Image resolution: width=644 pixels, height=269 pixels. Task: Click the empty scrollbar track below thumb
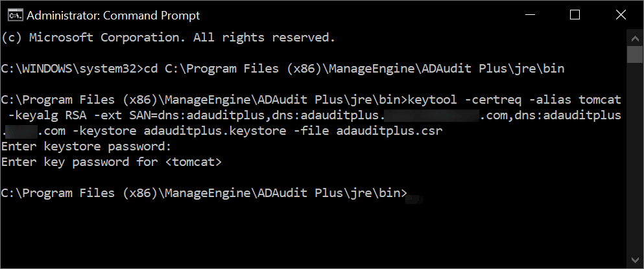click(x=635, y=162)
